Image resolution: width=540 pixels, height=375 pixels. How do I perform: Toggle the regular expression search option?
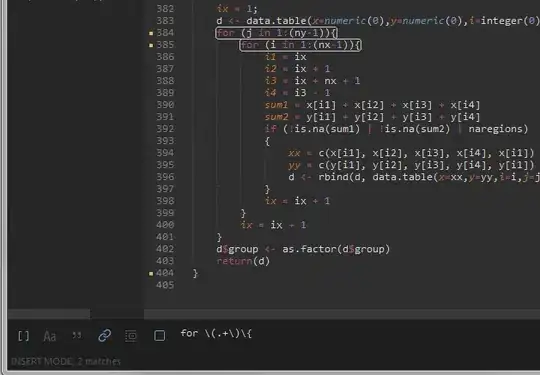tap(23, 336)
